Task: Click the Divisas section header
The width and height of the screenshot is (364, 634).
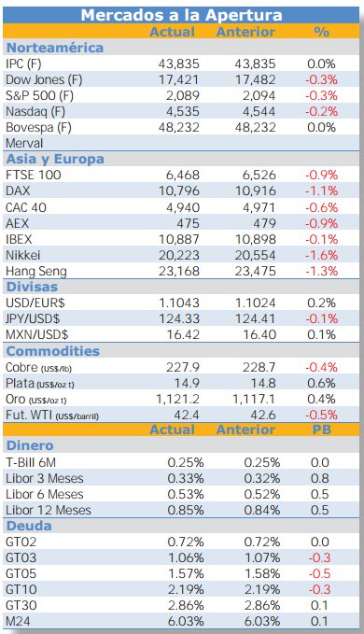Action: pyautogui.click(x=32, y=287)
